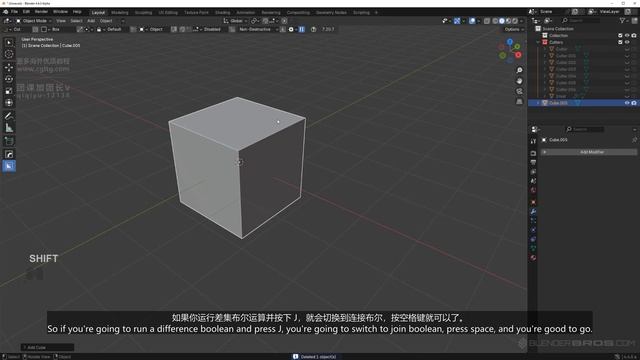Uncheck exclude checkbox for Cutters collection
The width and height of the screenshot is (640, 360).
pos(620,42)
